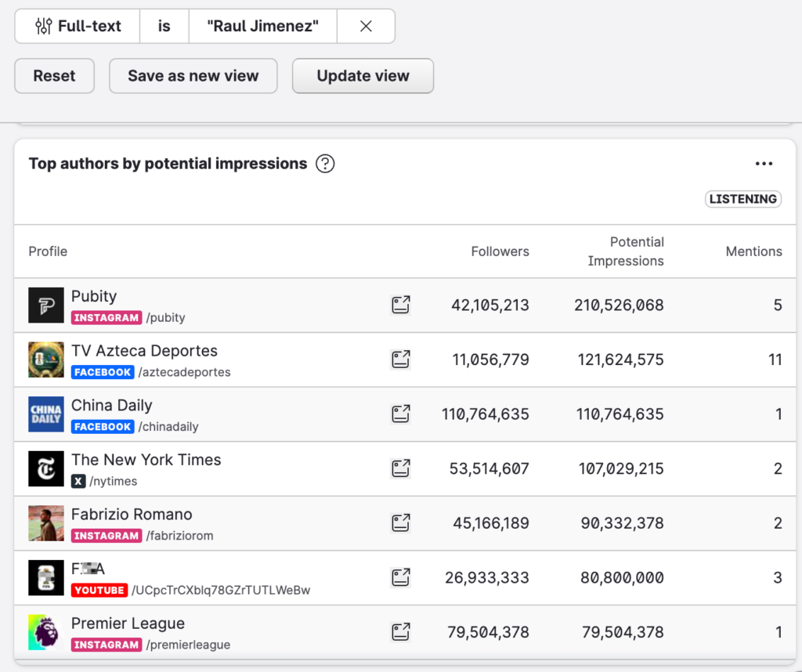
Task: Click Fabrizio Romano profile photo
Action: pos(46,523)
